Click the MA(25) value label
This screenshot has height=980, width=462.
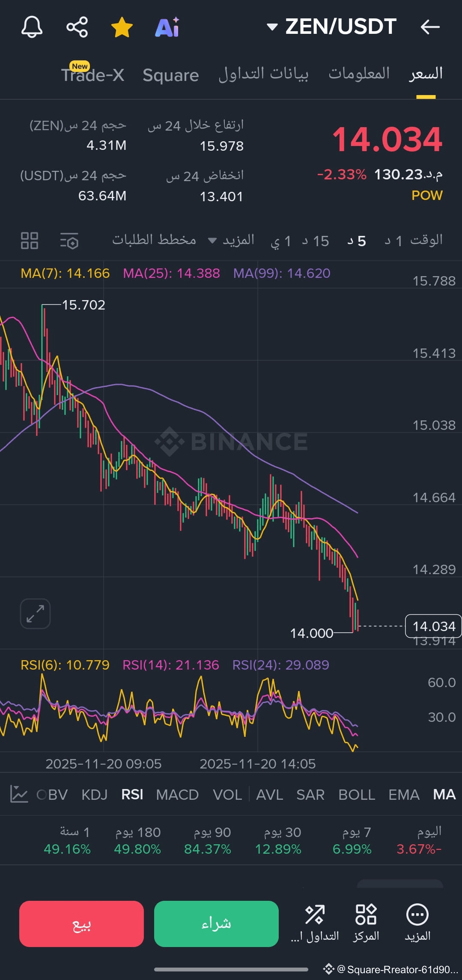tap(171, 273)
